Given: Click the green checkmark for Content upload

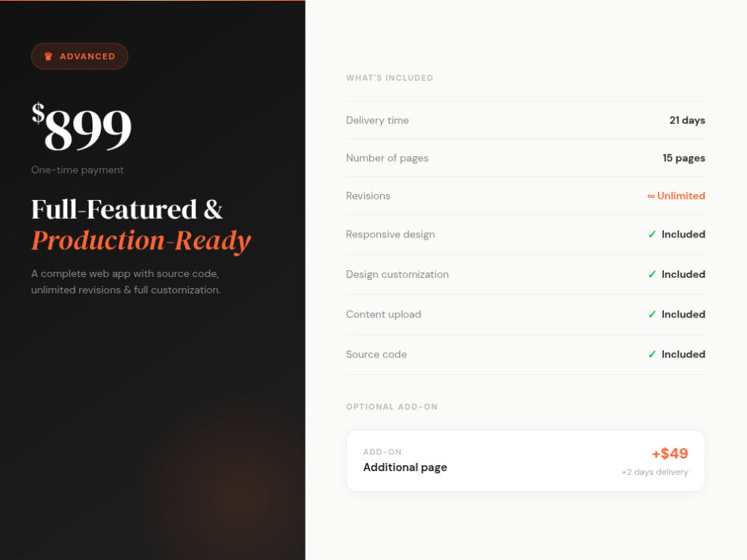Looking at the screenshot, I should 652,314.
